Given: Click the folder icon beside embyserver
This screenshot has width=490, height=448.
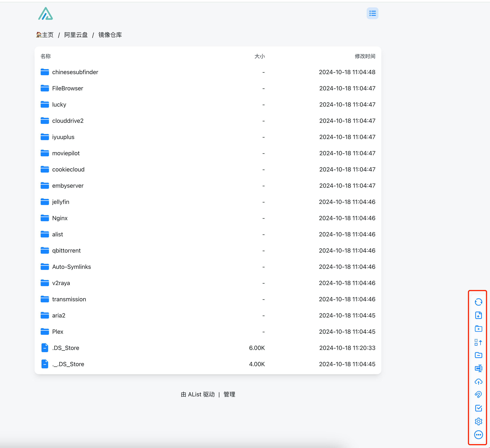Looking at the screenshot, I should (45, 186).
